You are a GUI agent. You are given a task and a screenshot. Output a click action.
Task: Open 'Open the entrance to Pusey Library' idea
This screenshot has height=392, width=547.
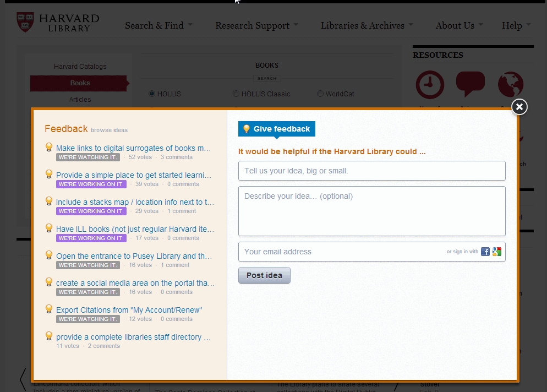134,256
